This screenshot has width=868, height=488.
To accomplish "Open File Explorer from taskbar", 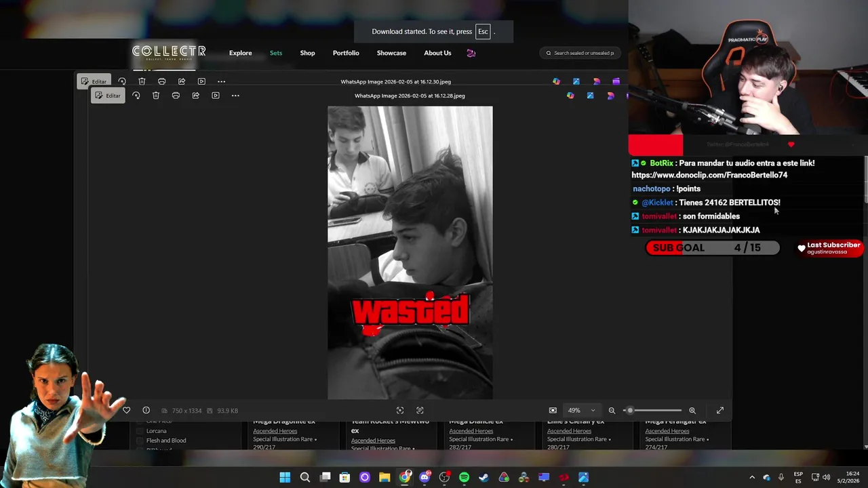I will click(x=384, y=477).
